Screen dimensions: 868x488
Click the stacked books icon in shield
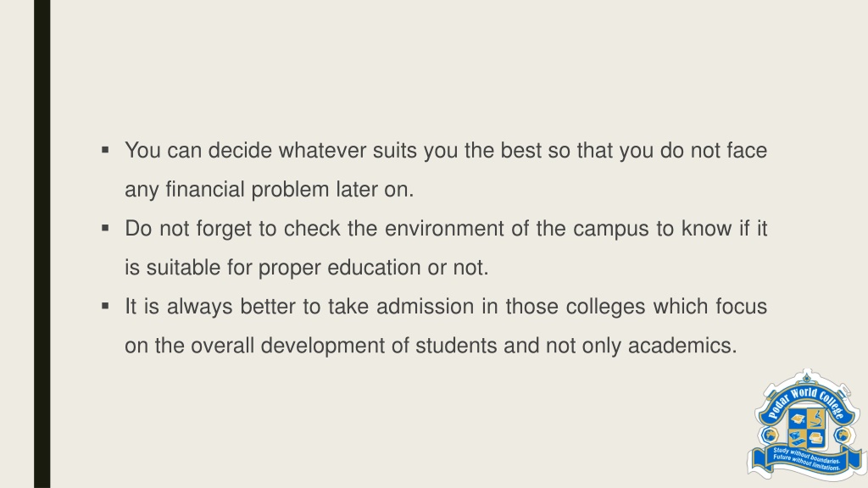pos(816,438)
